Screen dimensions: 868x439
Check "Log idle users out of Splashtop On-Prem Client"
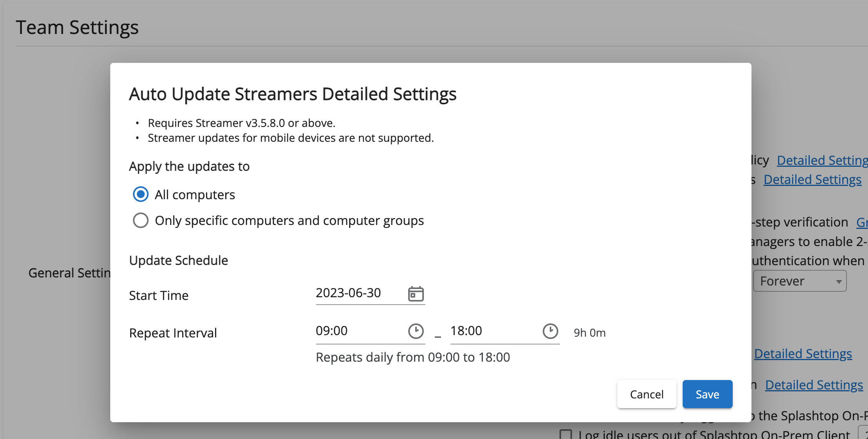(567, 434)
